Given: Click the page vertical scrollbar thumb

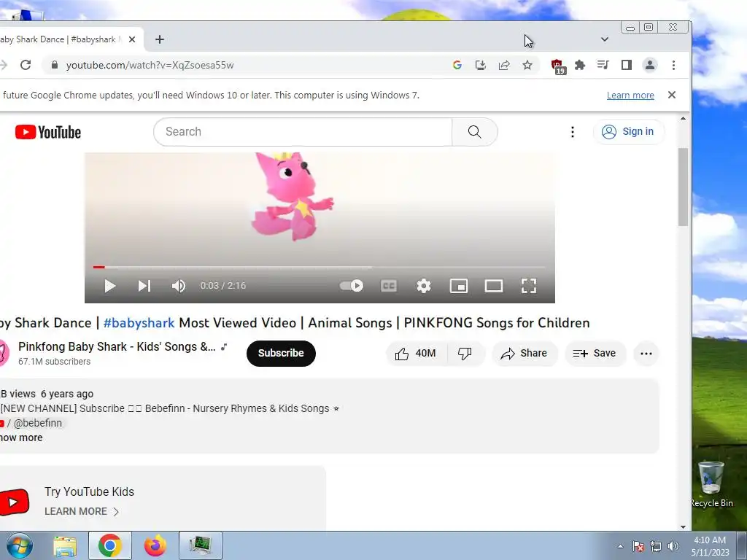Looking at the screenshot, I should click(x=683, y=187).
